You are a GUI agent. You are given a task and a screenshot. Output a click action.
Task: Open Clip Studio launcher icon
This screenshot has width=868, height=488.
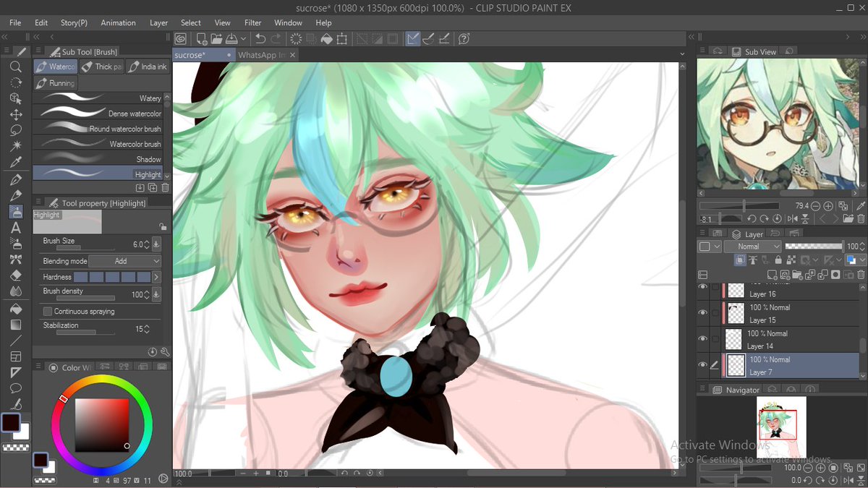point(181,38)
